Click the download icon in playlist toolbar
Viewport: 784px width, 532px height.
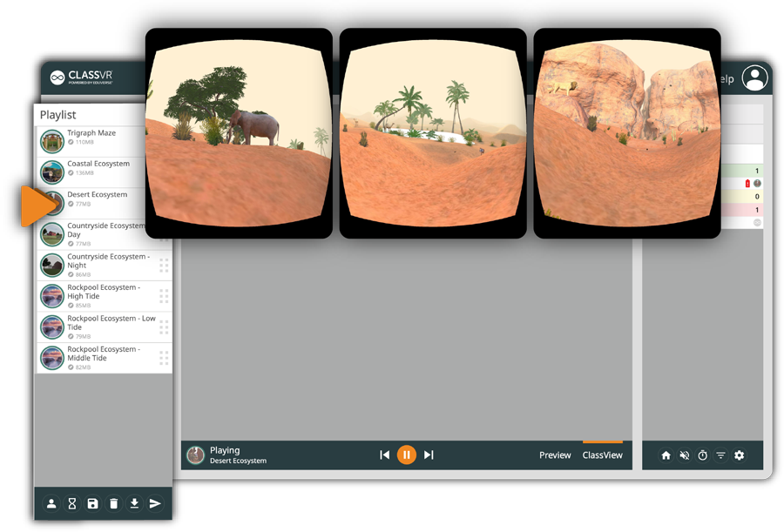pos(134,503)
